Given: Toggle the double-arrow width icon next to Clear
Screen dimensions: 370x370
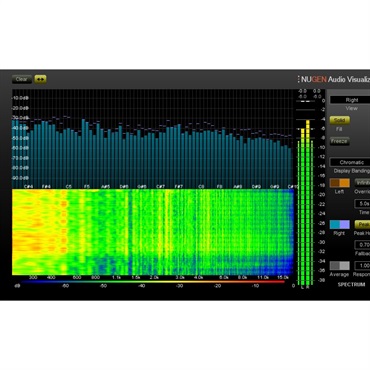Looking at the screenshot, I should [40, 79].
